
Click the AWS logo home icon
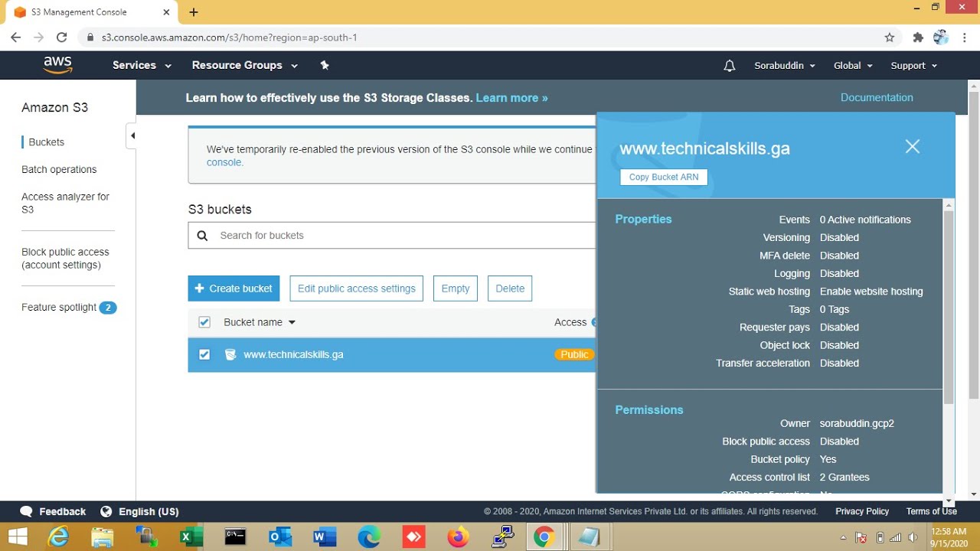(x=57, y=66)
